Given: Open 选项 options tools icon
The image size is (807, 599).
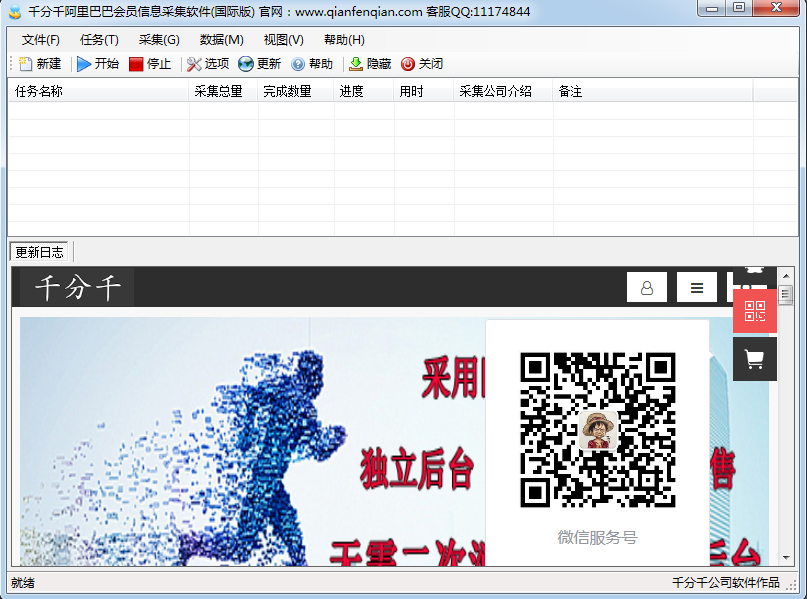Looking at the screenshot, I should point(194,64).
